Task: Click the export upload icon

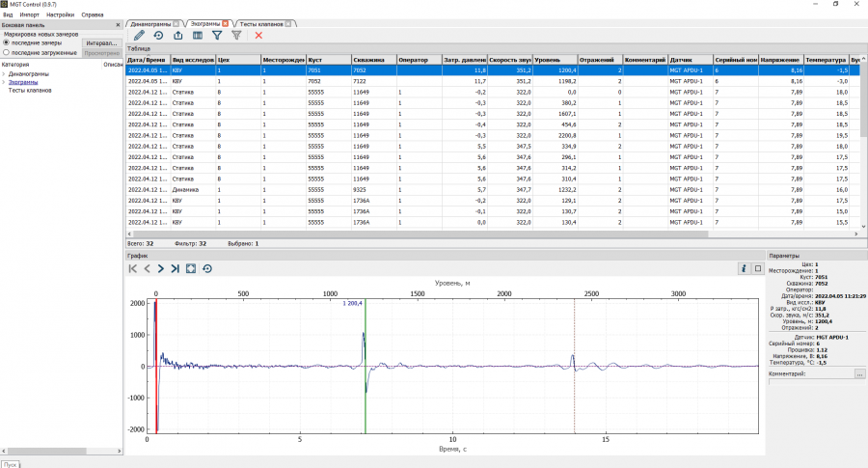Action: (177, 36)
